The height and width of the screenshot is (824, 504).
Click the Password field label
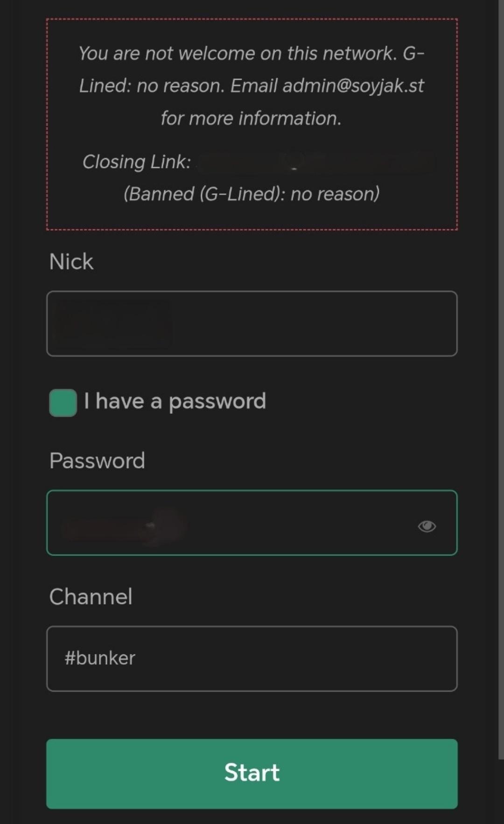click(97, 461)
